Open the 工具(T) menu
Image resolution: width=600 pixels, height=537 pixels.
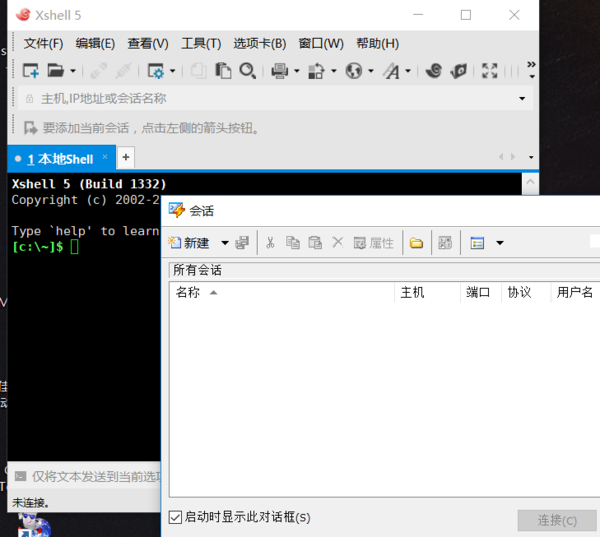click(x=201, y=44)
